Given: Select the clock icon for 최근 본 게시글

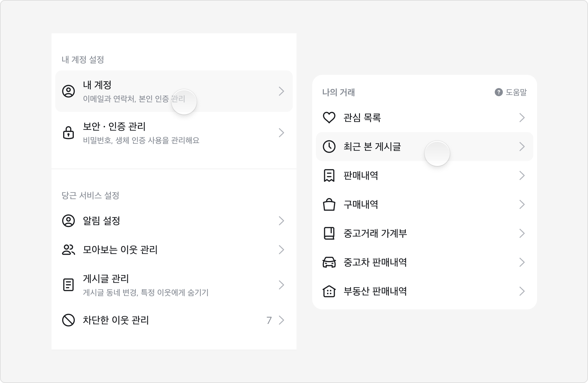Looking at the screenshot, I should [x=329, y=147].
